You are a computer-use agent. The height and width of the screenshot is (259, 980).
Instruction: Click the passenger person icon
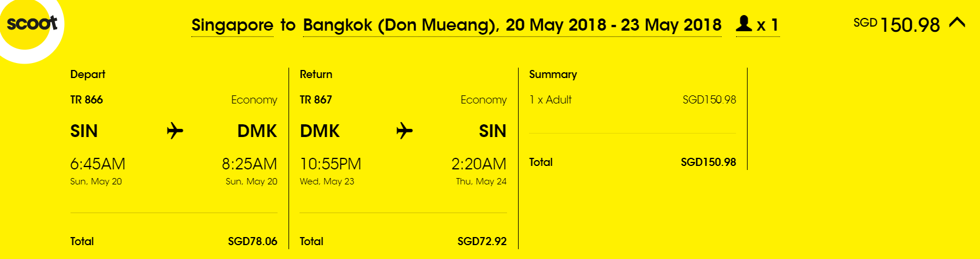[x=744, y=24]
